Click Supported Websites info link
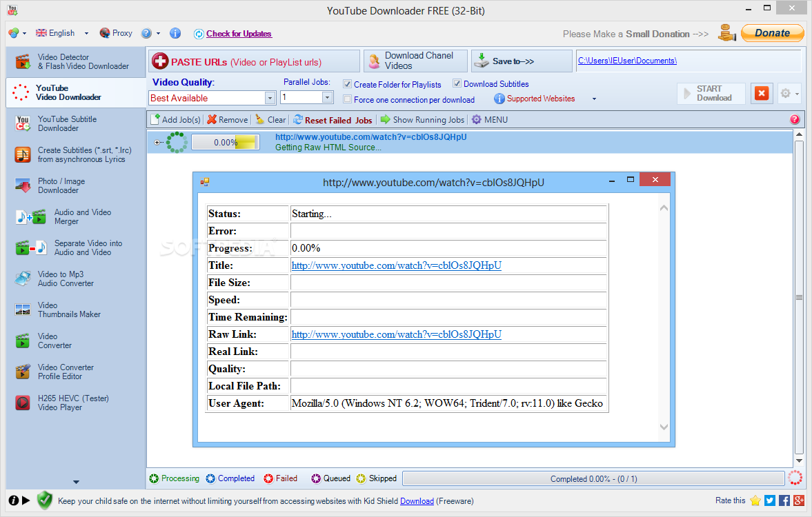Screen dimensions: 812x517 535,99
